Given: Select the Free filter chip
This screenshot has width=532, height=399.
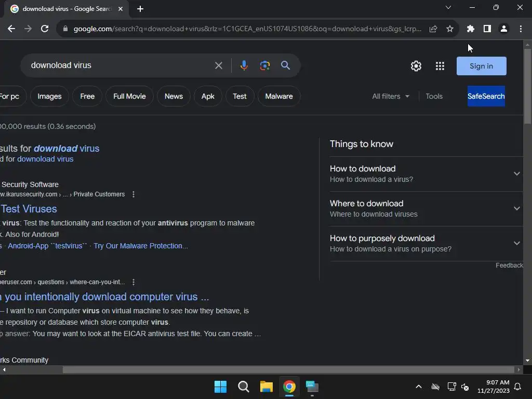Looking at the screenshot, I should 87,96.
